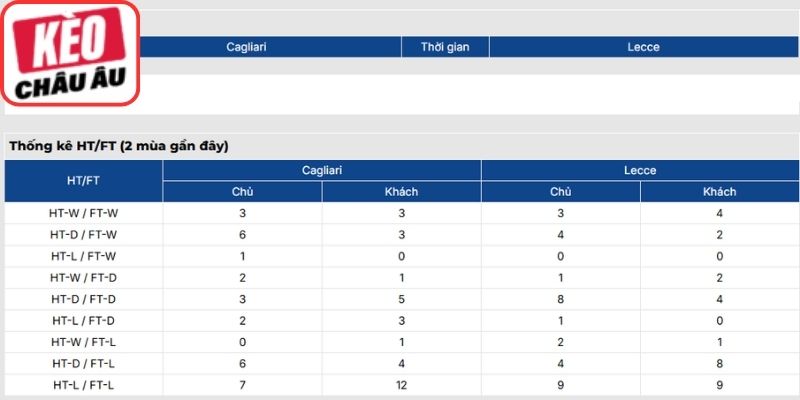Click Cagliari Khách value 12 in last row
Image resolution: width=800 pixels, height=400 pixels.
pos(402,385)
